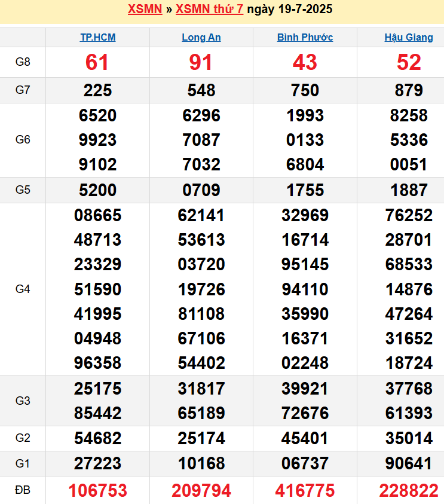The width and height of the screenshot is (444, 504).
Task: Select G8 result 61 for TP.HCM
Action: (97, 62)
